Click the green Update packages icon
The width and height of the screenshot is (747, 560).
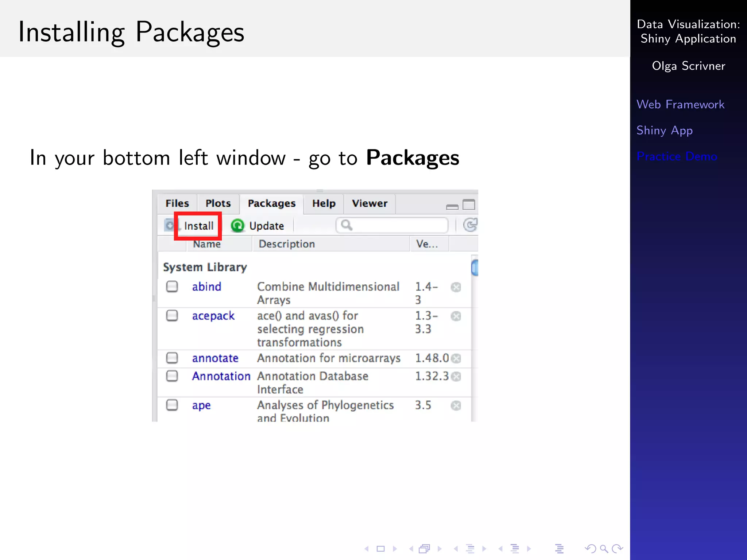click(237, 226)
